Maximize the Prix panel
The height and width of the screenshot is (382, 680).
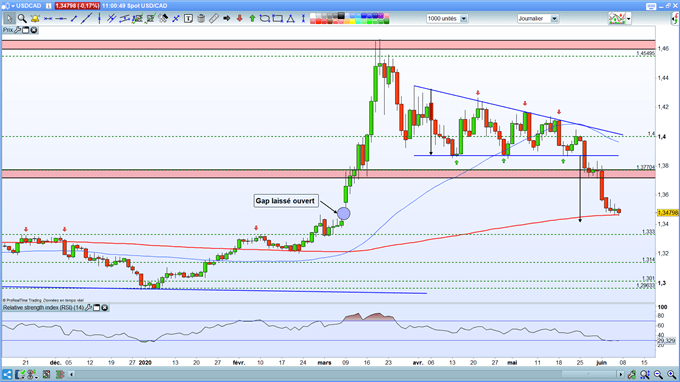coord(26,30)
